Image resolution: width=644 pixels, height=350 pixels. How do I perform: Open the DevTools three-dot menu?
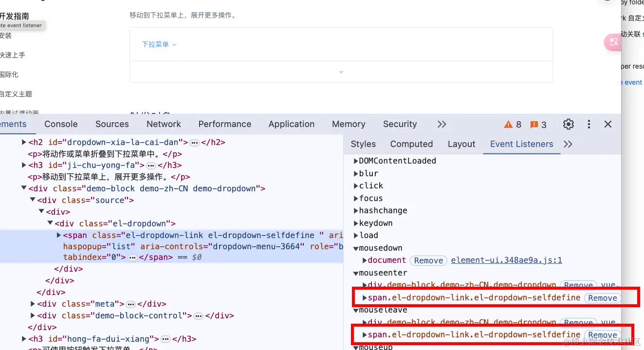[x=589, y=124]
